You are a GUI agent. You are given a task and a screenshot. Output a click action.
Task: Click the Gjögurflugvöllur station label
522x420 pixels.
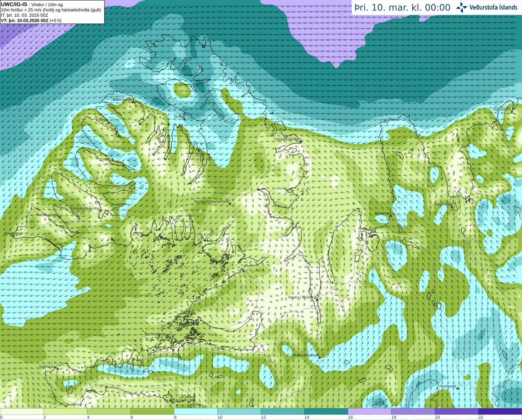pyautogui.click(x=287, y=139)
